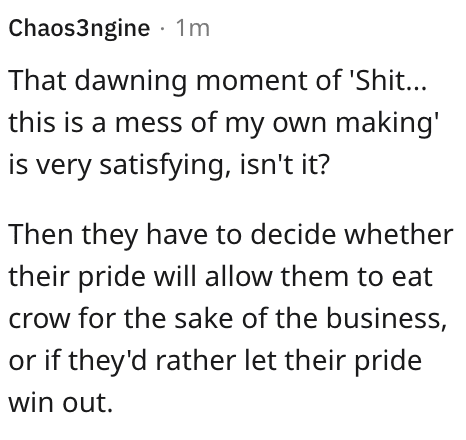Click the word 'dawning' in the first line
The width and height of the screenshot is (466, 440).
click(x=131, y=82)
